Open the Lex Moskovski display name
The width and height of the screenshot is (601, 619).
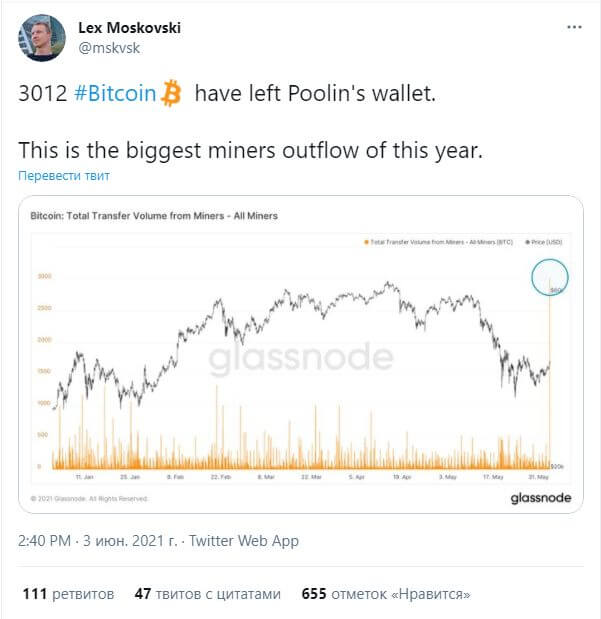click(x=129, y=28)
